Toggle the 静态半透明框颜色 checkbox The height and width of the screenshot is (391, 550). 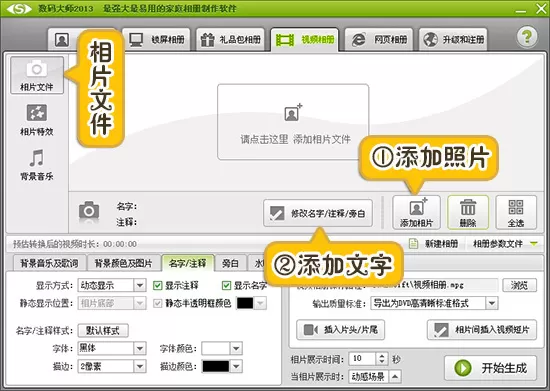click(x=157, y=303)
